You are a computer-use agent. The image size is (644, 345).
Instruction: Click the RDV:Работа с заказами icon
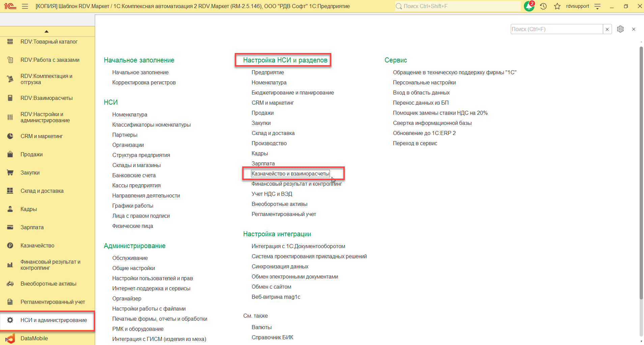coord(10,60)
